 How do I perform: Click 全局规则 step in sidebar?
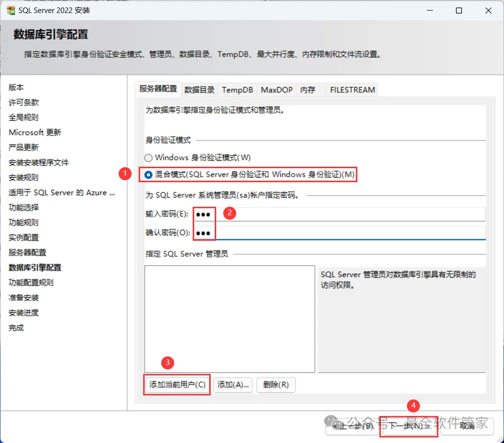tap(24, 117)
